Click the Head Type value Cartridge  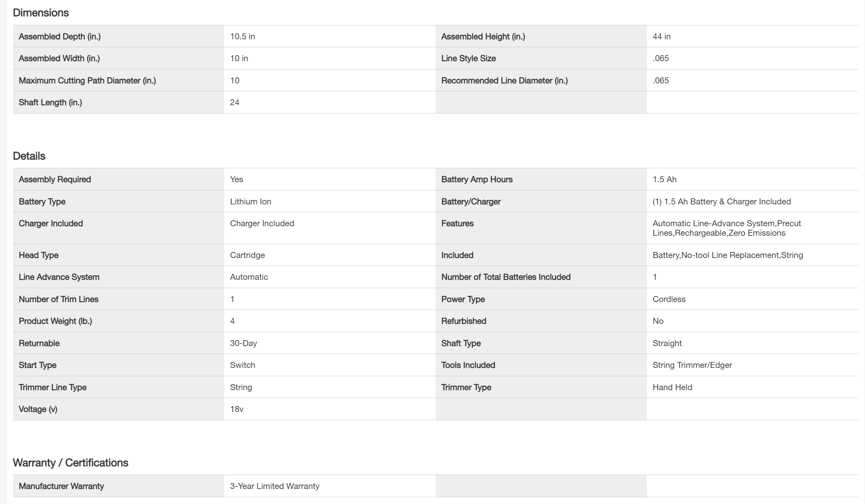(x=247, y=255)
